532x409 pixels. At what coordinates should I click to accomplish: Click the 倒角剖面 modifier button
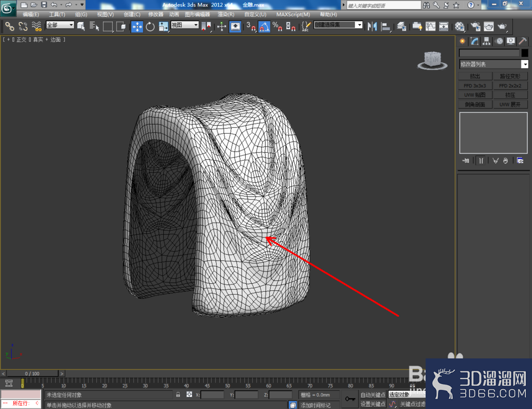point(475,104)
